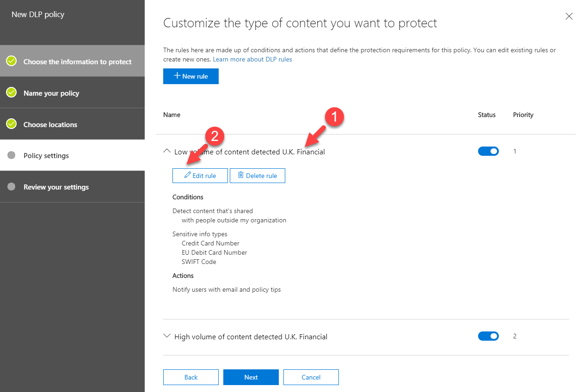Click Delete rule button
Image resolution: width=577 pixels, height=392 pixels.
(258, 176)
